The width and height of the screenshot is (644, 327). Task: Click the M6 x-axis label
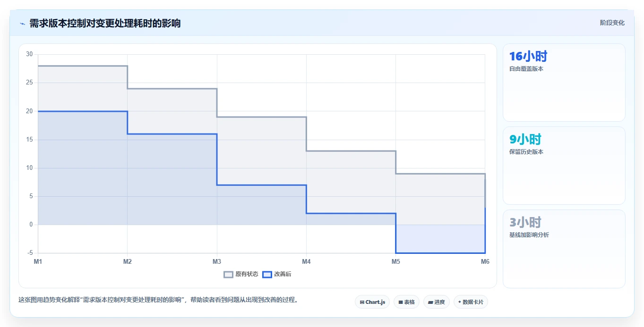485,261
